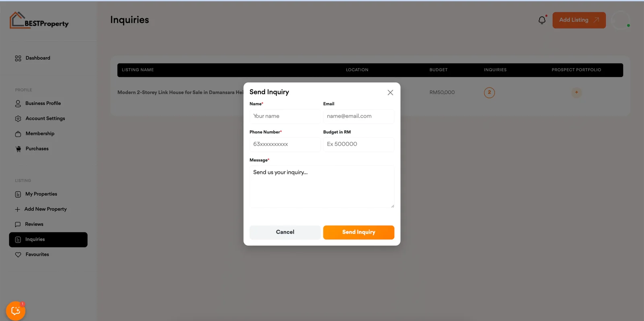Open Dashboard from the sidebar
The width and height of the screenshot is (644, 321).
[38, 58]
